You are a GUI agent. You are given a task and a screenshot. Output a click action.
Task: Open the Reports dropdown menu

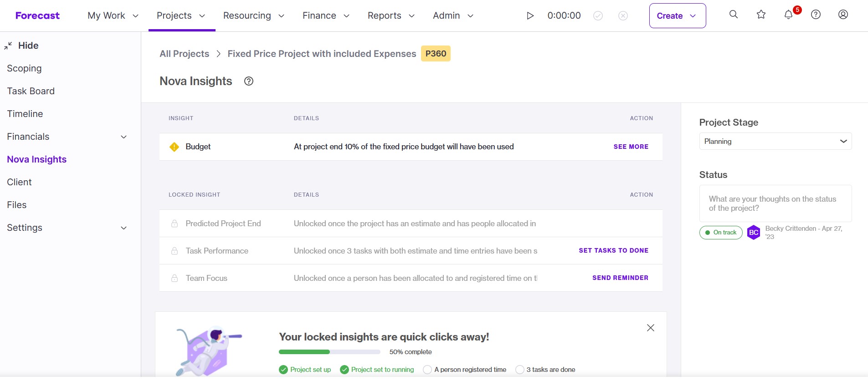tap(391, 15)
